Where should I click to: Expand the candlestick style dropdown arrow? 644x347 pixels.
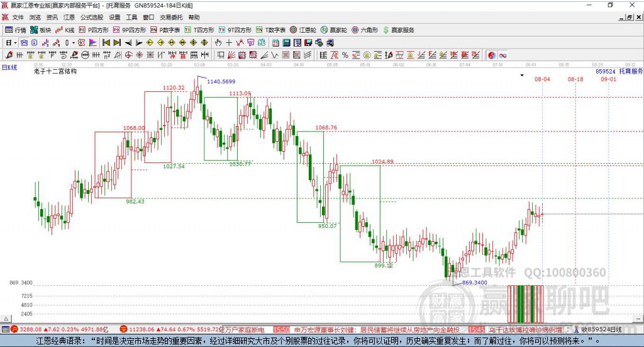(74, 42)
